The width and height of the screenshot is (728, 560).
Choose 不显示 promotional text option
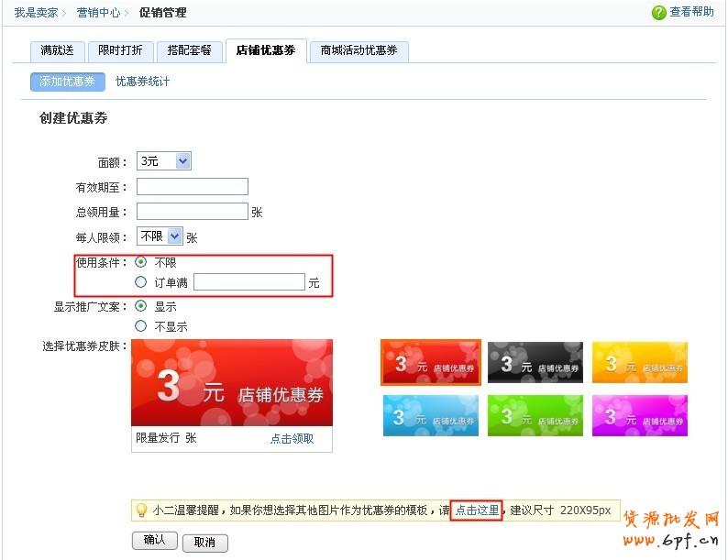tap(140, 325)
